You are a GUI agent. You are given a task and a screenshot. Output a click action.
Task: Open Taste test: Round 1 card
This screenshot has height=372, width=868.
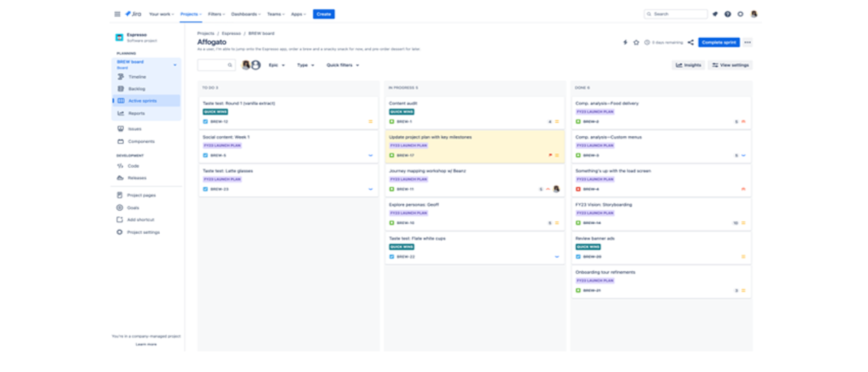pos(288,112)
